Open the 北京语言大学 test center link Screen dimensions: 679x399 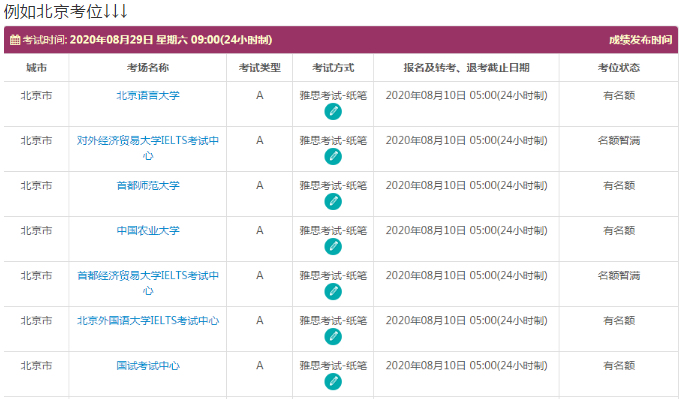coord(148,95)
